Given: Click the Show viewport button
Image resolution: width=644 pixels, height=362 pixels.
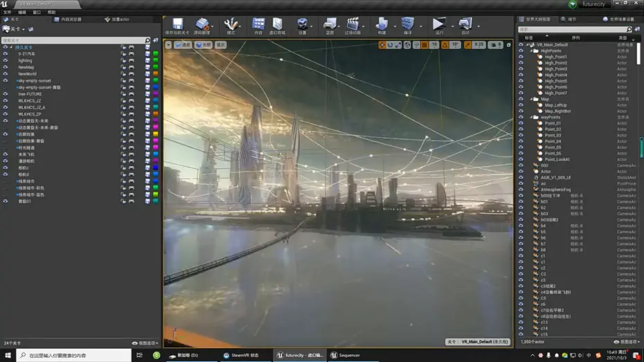Looking at the screenshot, I should pos(221,45).
